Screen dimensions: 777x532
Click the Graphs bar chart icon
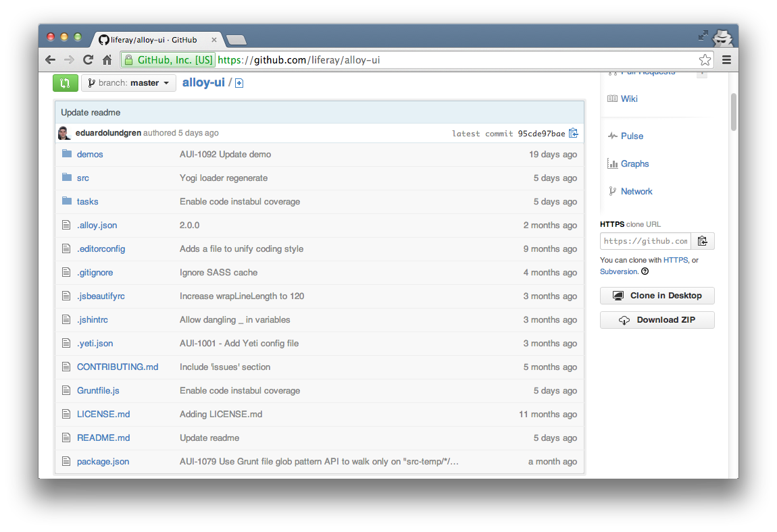coord(613,163)
